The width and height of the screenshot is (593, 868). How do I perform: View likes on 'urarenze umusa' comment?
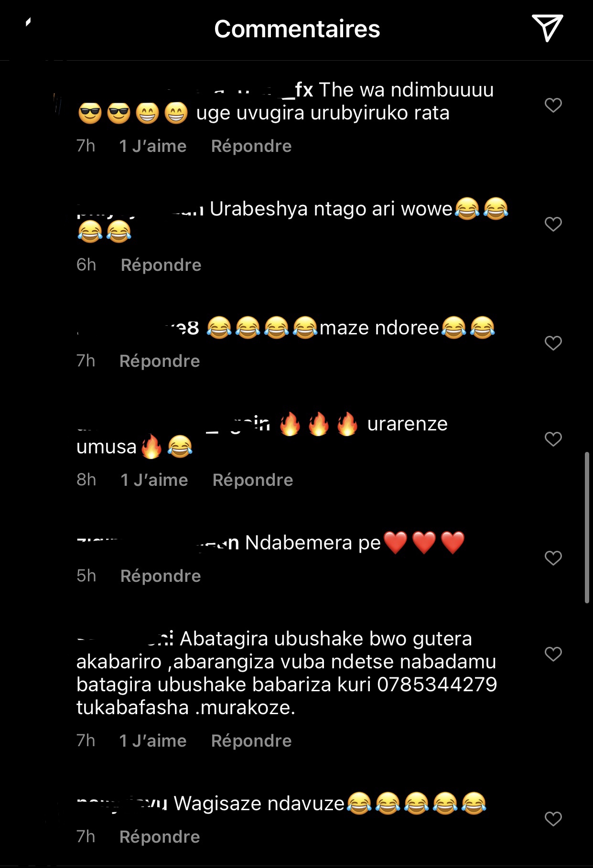pyautogui.click(x=154, y=480)
